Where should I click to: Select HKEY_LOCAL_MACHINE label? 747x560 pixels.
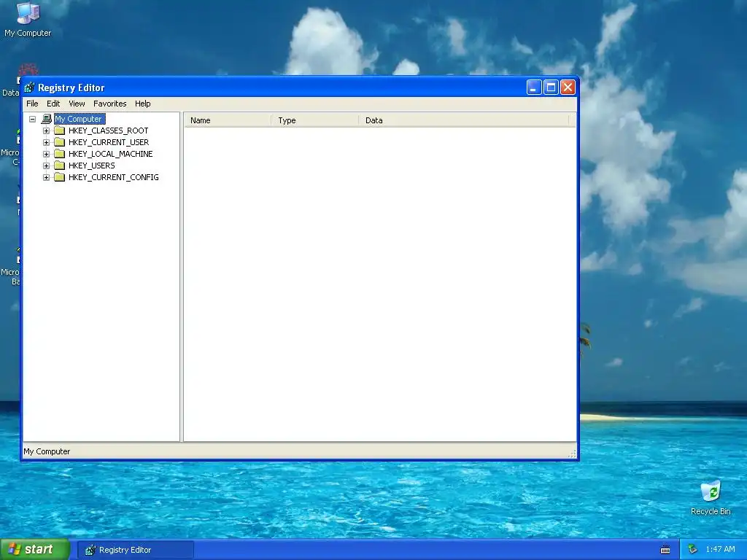pos(111,154)
